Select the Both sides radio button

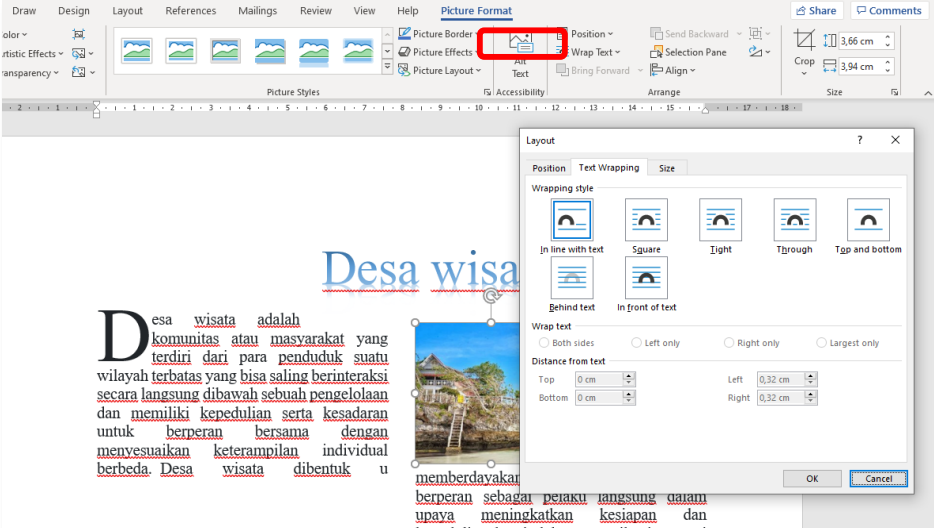click(545, 343)
